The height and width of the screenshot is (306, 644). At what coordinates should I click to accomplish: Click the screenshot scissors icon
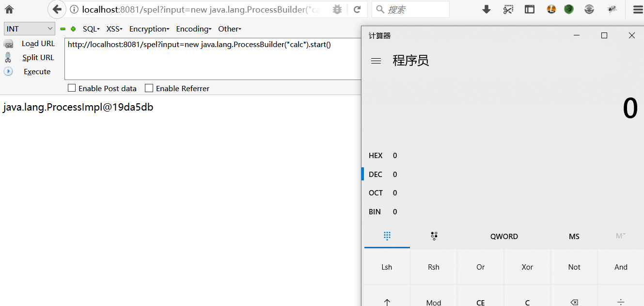(508, 9)
